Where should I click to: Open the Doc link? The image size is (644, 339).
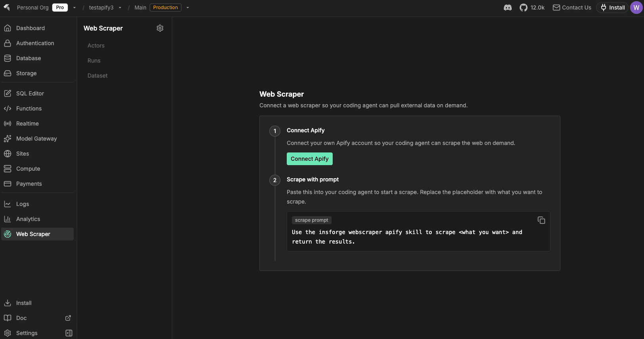click(x=21, y=318)
